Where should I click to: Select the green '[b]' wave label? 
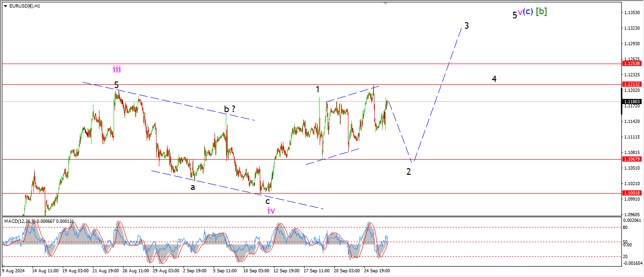pos(541,12)
